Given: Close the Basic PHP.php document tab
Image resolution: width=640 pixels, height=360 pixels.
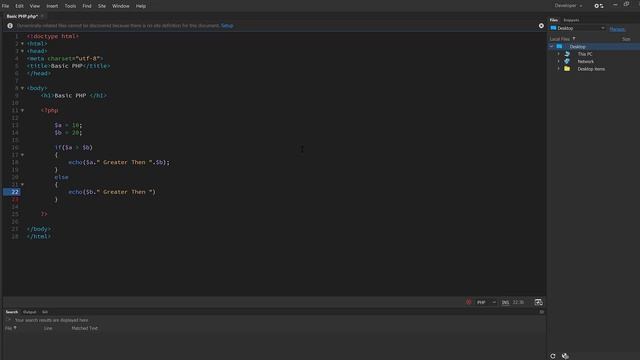Looking at the screenshot, I should click(x=42, y=16).
